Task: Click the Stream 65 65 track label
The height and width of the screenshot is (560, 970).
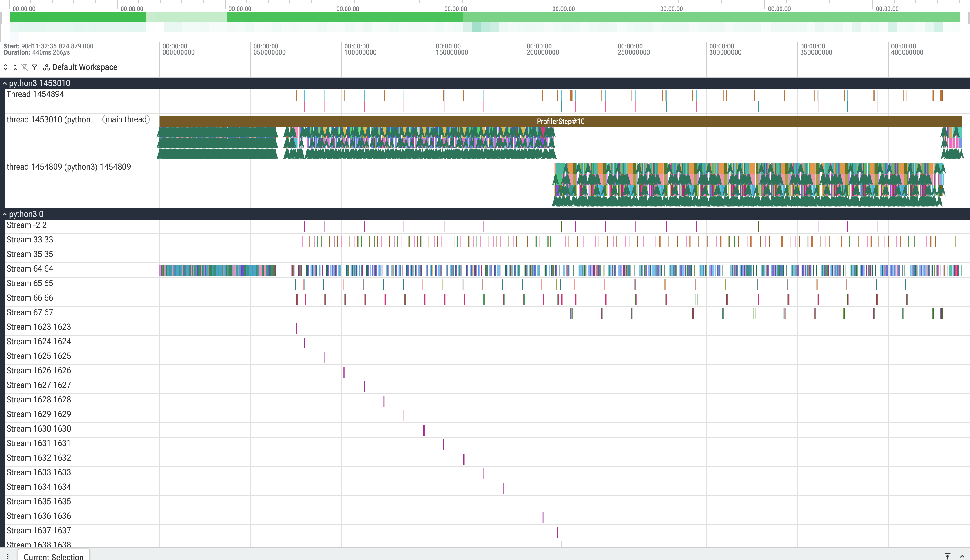Action: click(x=30, y=283)
